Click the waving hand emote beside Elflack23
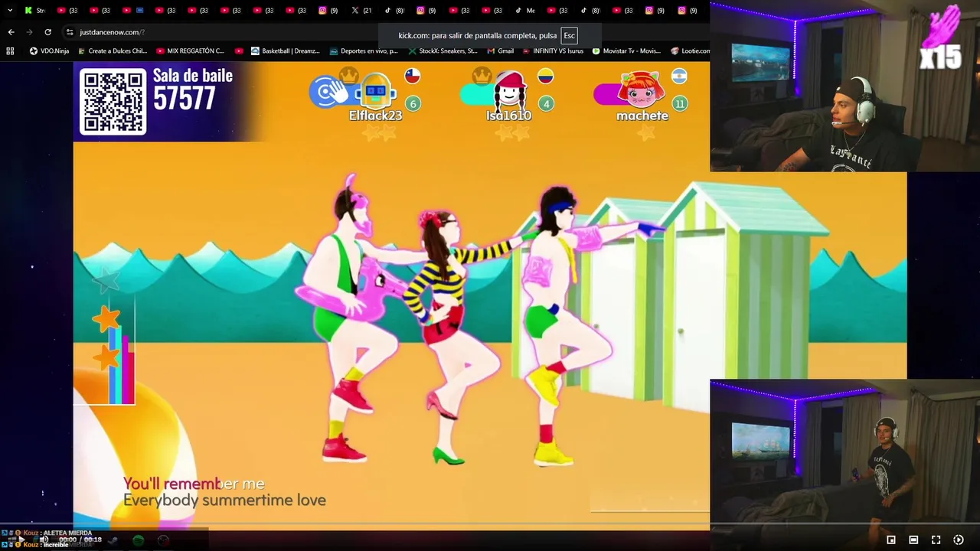Screen dimensions: 980x551 pyautogui.click(x=328, y=93)
